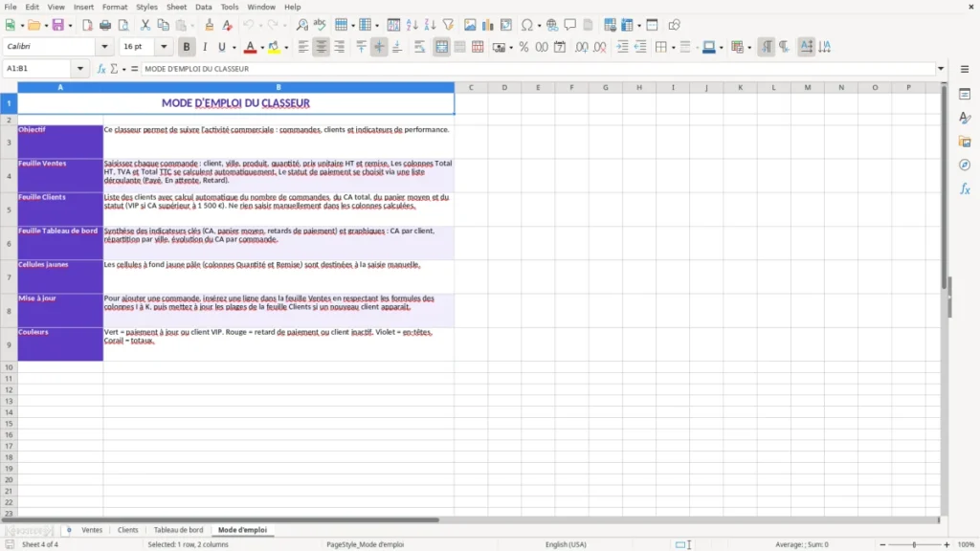980x551 pixels.
Task: Toggle Bold formatting
Action: (x=187, y=47)
